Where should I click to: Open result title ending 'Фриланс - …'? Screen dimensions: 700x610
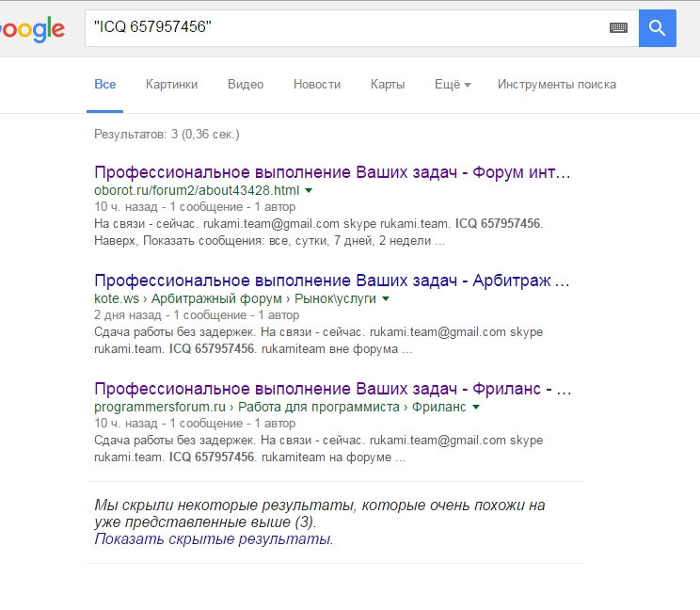[332, 389]
